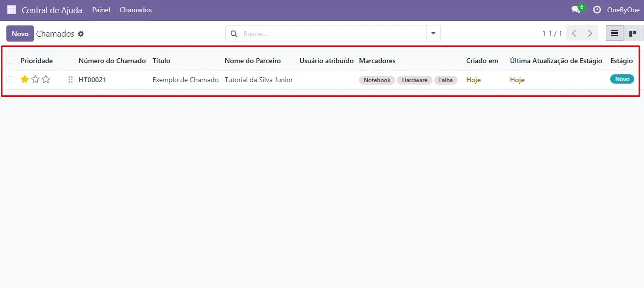
Task: Open the messages conversation icon
Action: [x=575, y=10]
